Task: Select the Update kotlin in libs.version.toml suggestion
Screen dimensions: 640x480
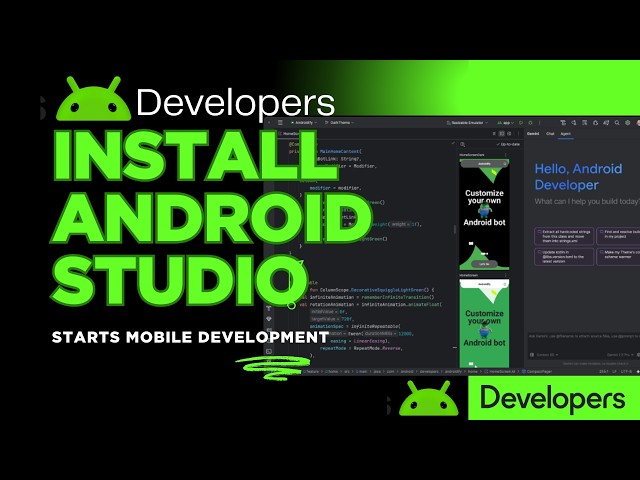Action: (x=564, y=257)
